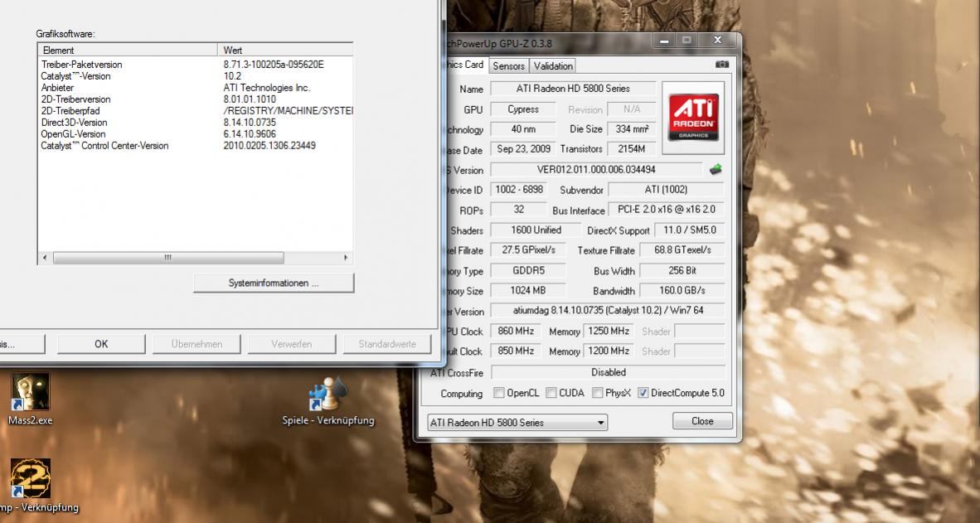This screenshot has width=980, height=523.
Task: Click the GPU Clock field 860 MHz
Action: (516, 332)
